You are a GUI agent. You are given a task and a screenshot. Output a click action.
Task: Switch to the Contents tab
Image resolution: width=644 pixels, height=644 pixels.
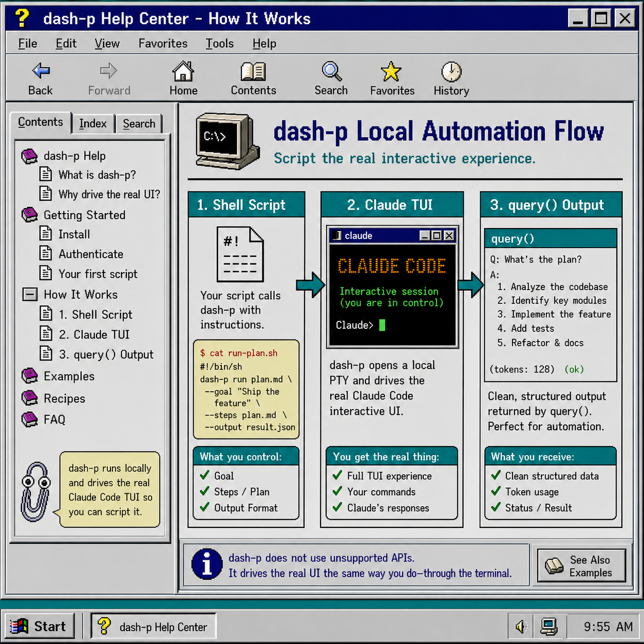coord(41,122)
